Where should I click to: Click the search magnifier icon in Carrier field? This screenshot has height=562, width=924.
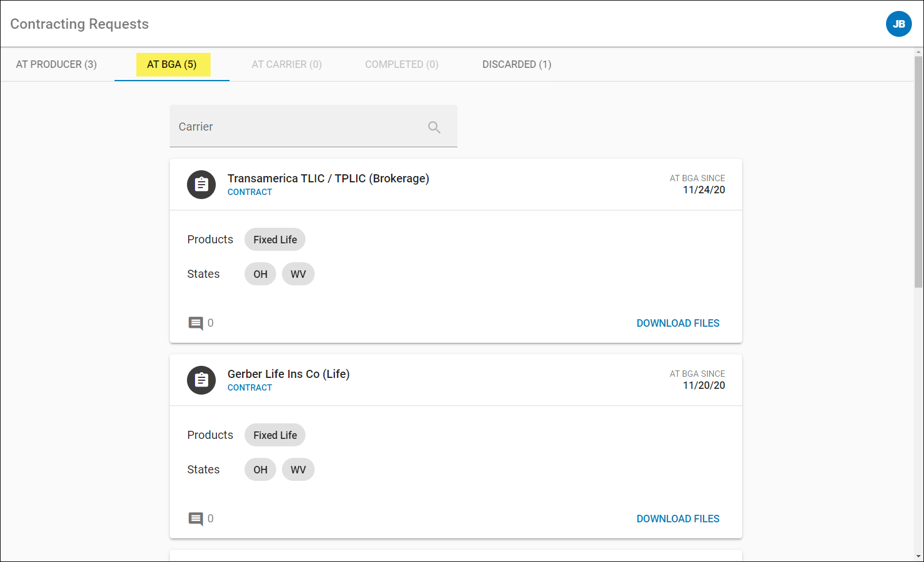434,127
